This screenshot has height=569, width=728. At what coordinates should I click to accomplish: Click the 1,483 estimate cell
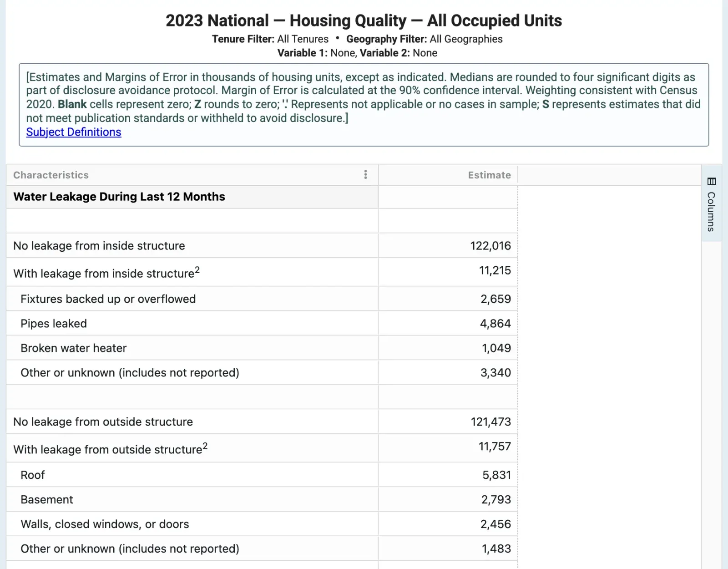pos(448,549)
